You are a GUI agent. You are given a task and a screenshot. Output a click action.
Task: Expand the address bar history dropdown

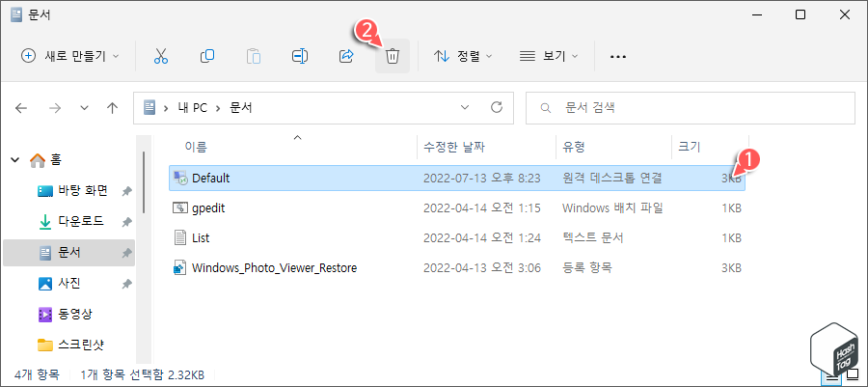(465, 107)
